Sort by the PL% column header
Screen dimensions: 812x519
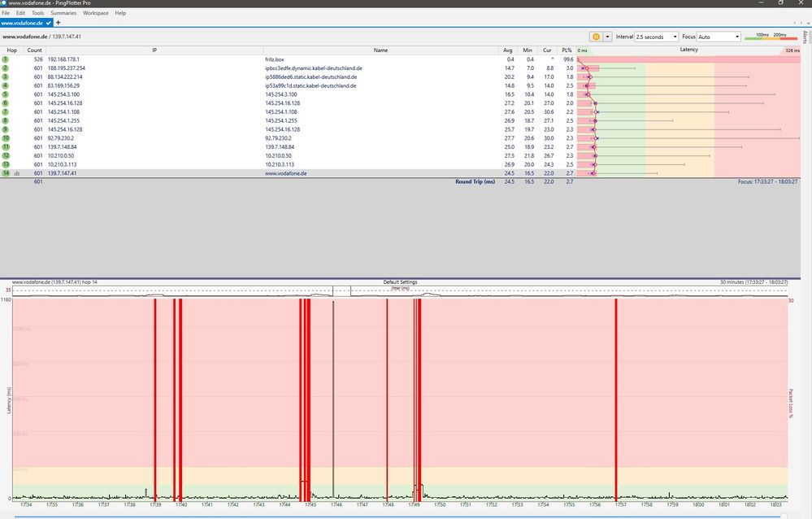tap(567, 50)
